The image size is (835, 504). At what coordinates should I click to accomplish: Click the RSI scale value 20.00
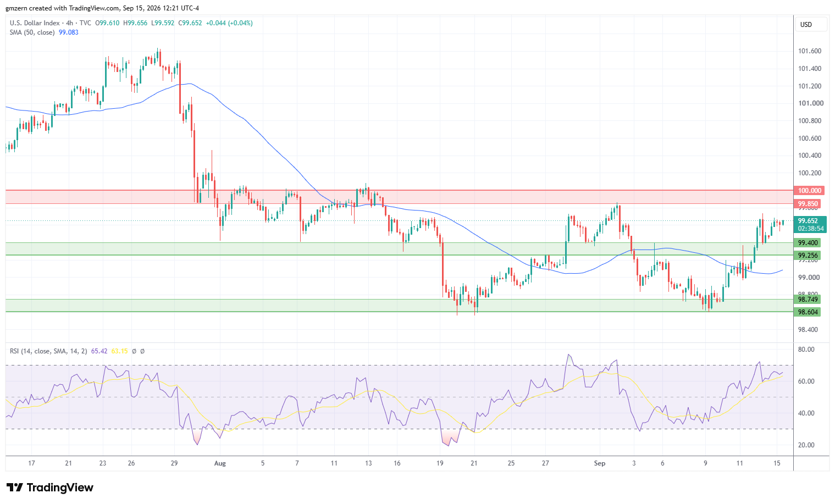tap(806, 445)
